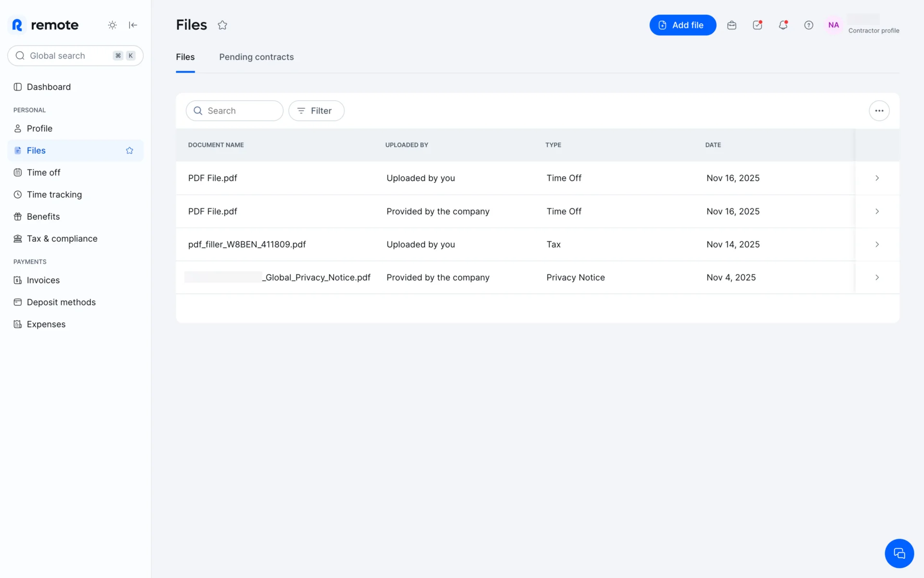The width and height of the screenshot is (924, 578).
Task: Click the files Search field
Action: click(x=235, y=111)
